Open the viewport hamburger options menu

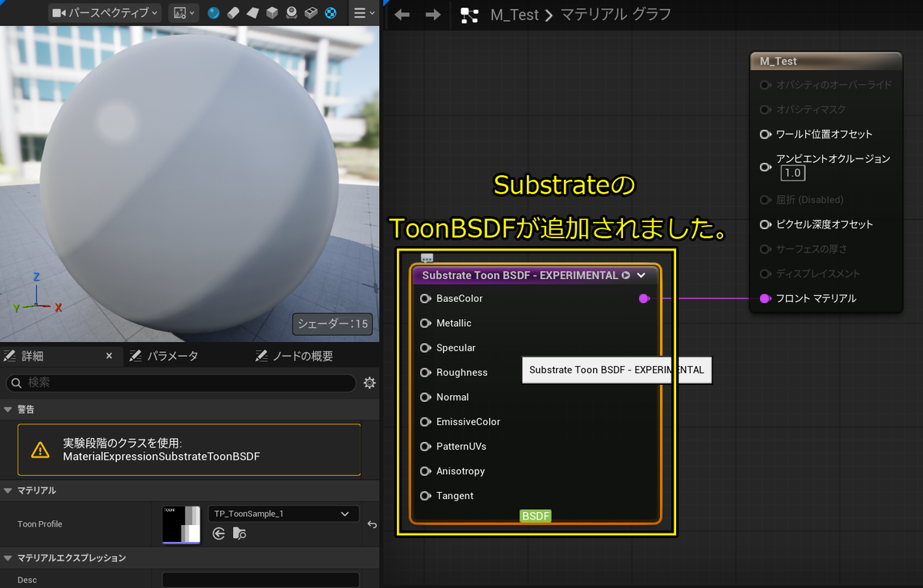363,13
